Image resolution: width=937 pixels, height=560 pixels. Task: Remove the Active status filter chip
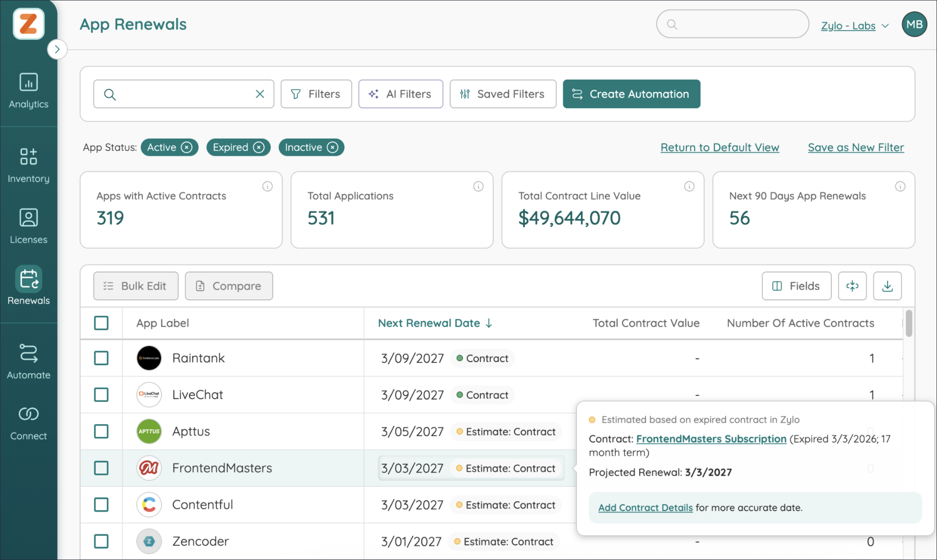(187, 147)
